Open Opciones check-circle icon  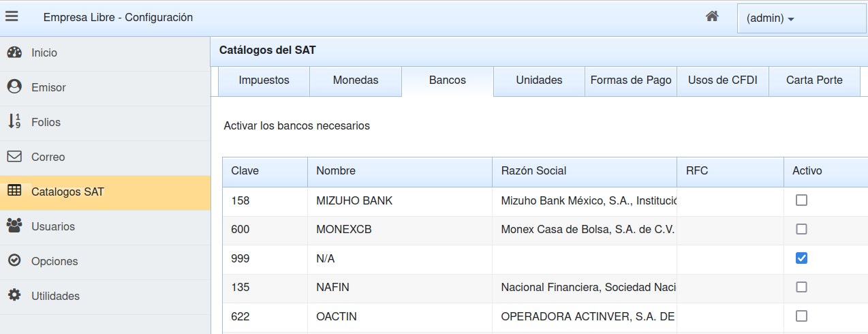coord(14,261)
